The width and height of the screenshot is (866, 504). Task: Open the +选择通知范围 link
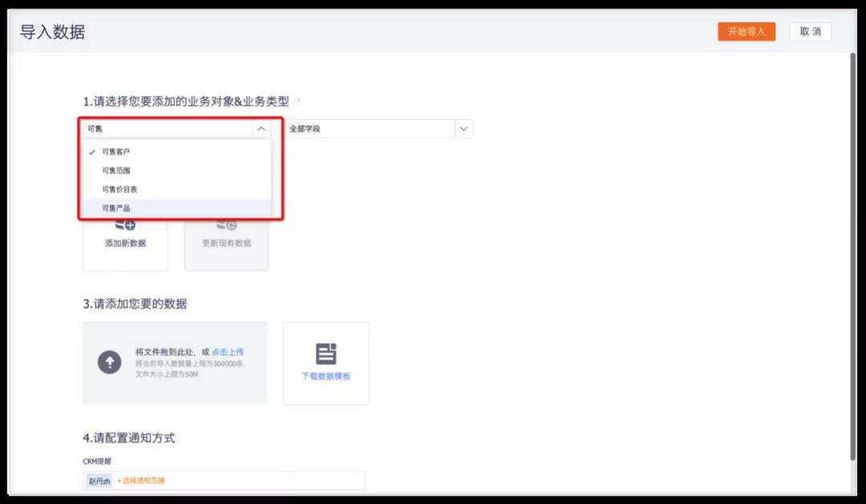click(140, 481)
